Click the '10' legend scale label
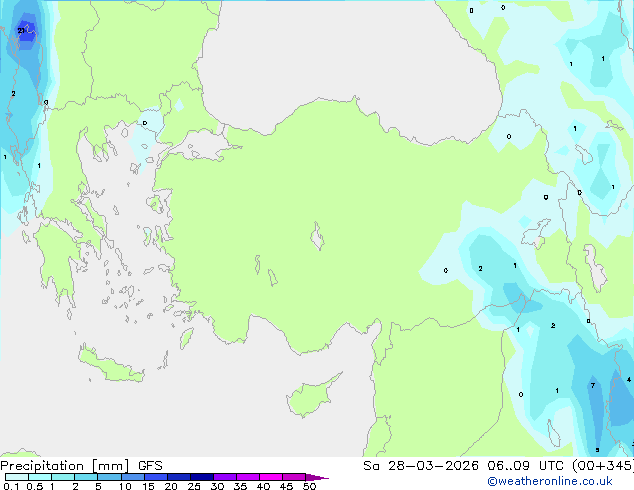 [125, 486]
